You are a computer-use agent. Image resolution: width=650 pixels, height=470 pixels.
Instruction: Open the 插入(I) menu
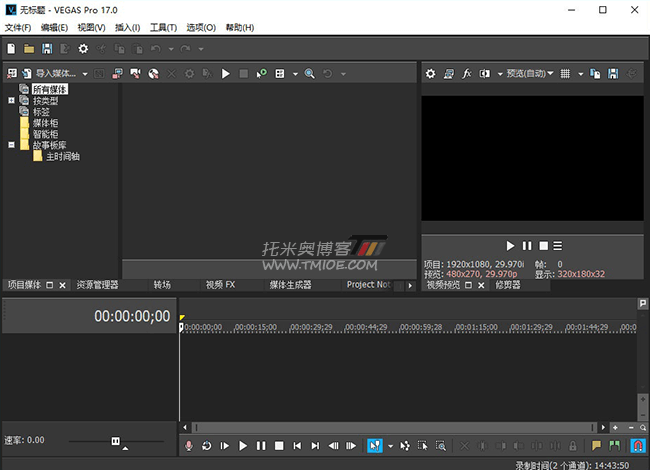point(127,27)
